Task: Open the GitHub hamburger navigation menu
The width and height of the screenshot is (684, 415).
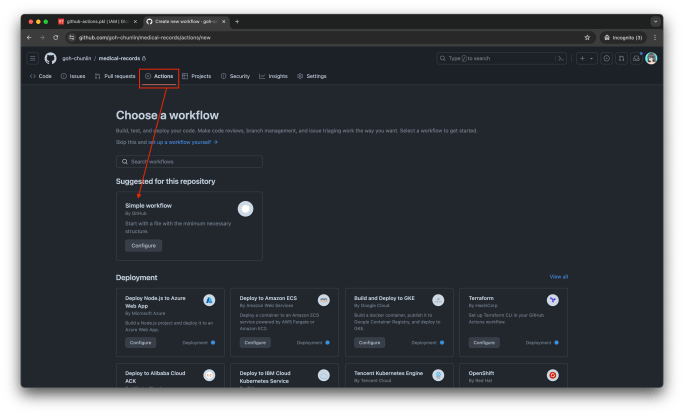Action: (32, 58)
